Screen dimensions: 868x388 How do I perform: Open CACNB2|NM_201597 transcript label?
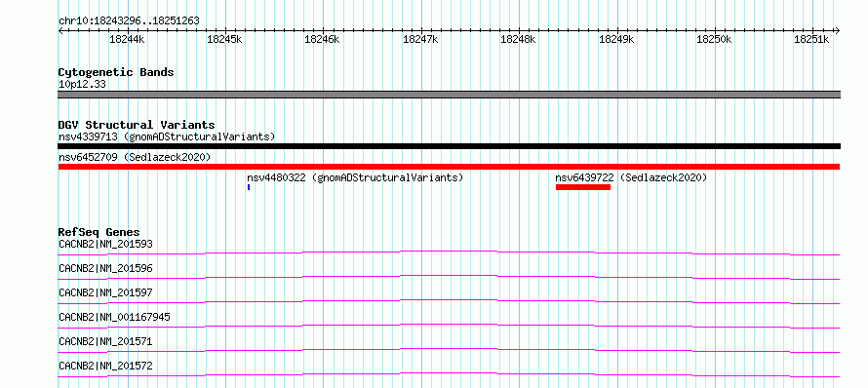coord(105,292)
